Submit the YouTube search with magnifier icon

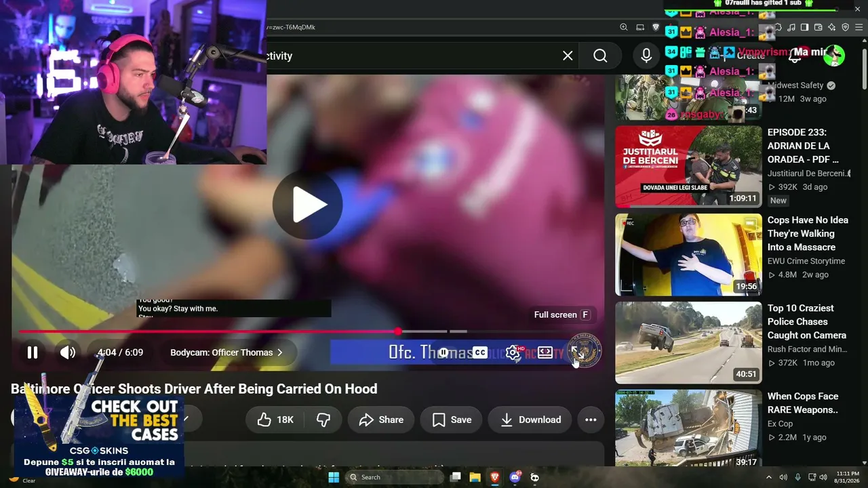click(600, 56)
